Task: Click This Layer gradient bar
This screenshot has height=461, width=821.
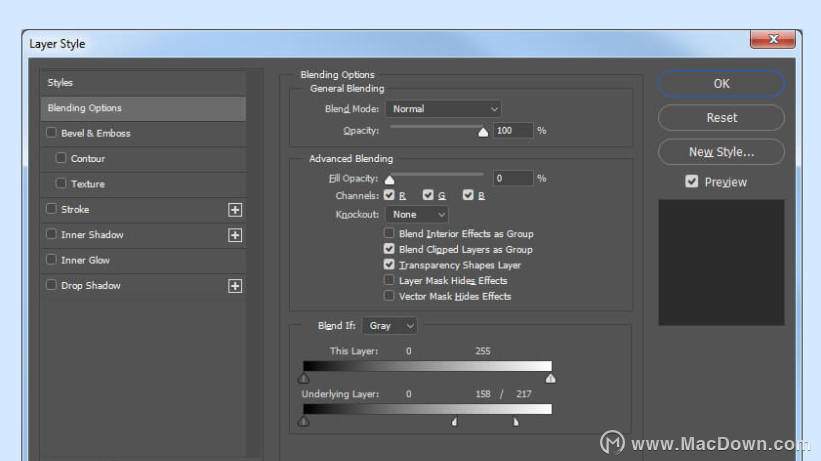Action: click(x=427, y=366)
